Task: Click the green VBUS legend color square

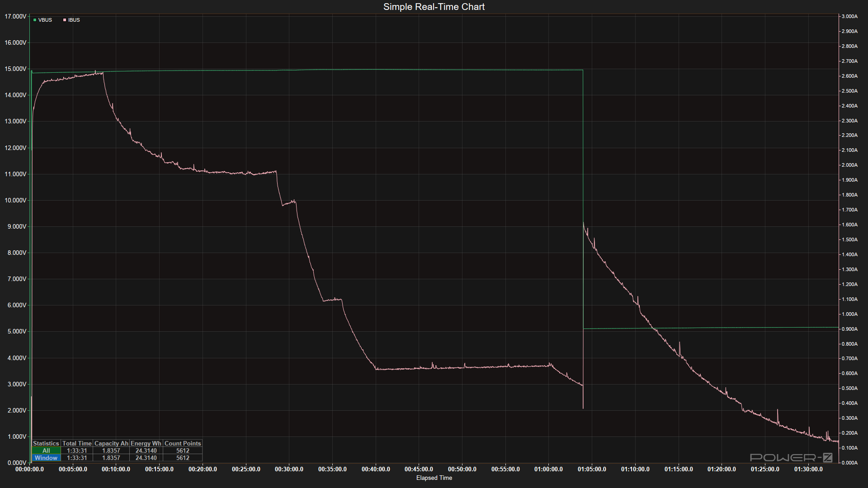Action: click(x=35, y=20)
